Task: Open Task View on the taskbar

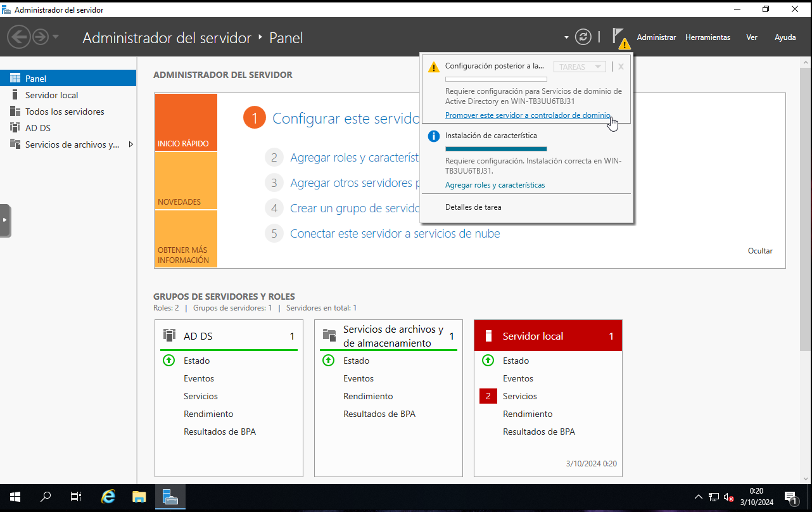Action: (76, 497)
